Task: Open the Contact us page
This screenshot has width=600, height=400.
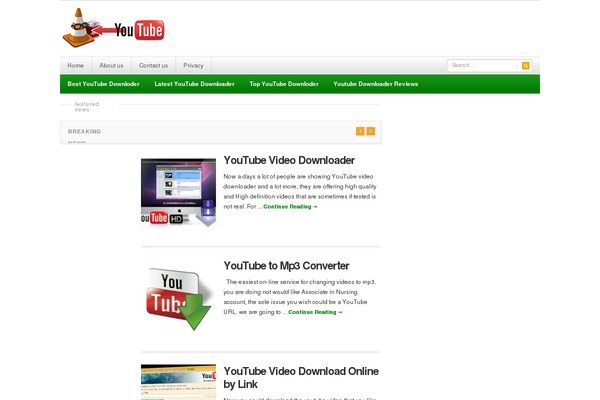Action: (153, 65)
